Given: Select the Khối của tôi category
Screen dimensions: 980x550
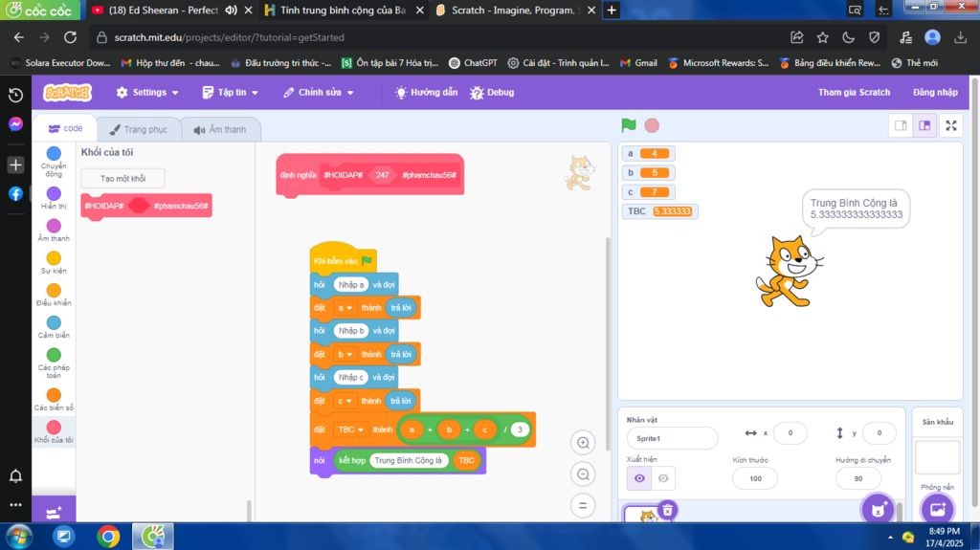Looking at the screenshot, I should tap(54, 431).
